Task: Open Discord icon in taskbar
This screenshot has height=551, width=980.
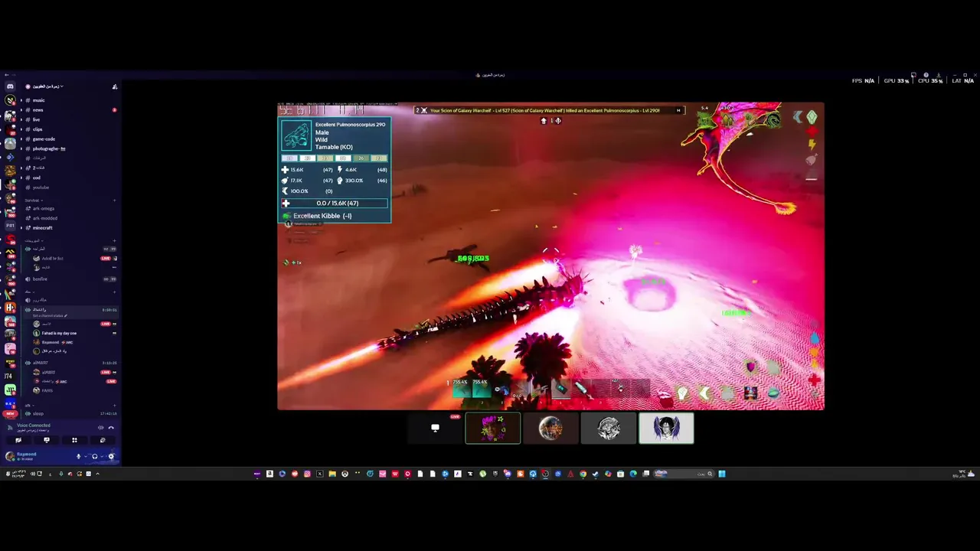Action: [x=508, y=474]
